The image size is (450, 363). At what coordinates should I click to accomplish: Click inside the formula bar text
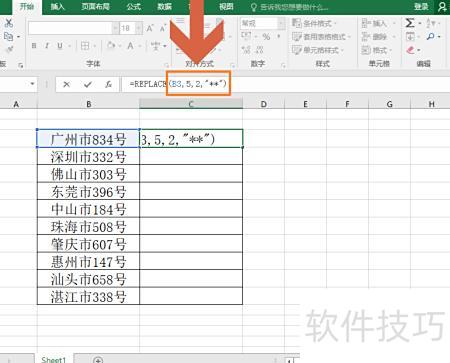pos(178,84)
